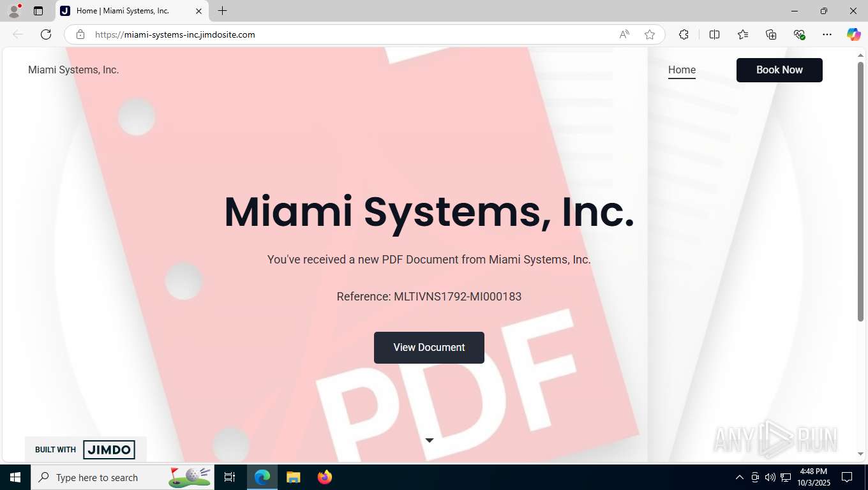
Task: Go to the Home navigation link
Action: [x=682, y=70]
